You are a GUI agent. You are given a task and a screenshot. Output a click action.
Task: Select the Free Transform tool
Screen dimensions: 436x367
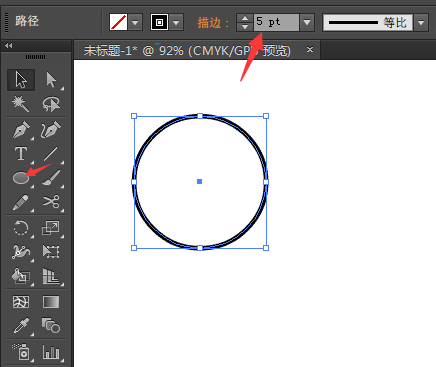[51, 252]
